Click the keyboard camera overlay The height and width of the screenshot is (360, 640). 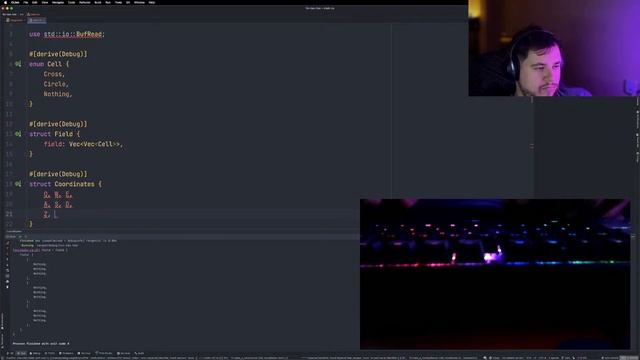click(495, 274)
